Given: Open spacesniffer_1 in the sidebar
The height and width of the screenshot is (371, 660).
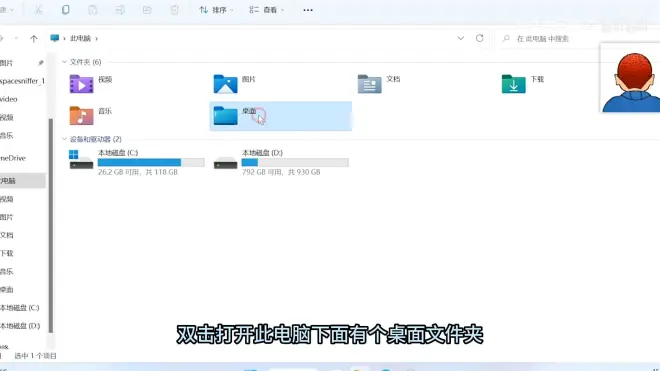Looking at the screenshot, I should coord(23,81).
